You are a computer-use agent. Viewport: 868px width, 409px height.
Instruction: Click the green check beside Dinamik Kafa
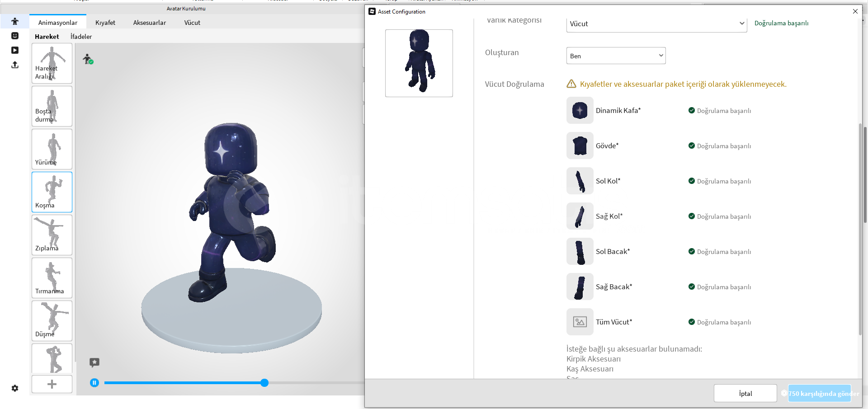[692, 110]
